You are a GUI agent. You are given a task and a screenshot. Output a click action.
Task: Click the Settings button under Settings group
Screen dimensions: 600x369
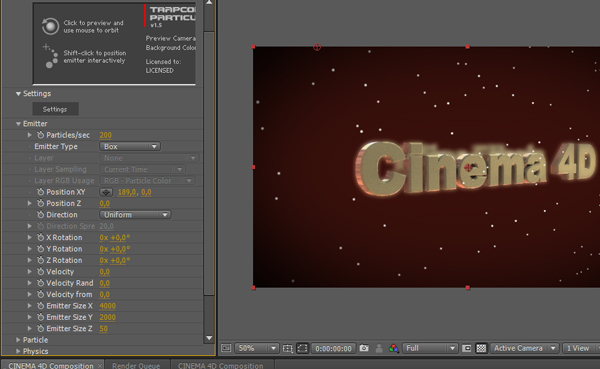55,109
